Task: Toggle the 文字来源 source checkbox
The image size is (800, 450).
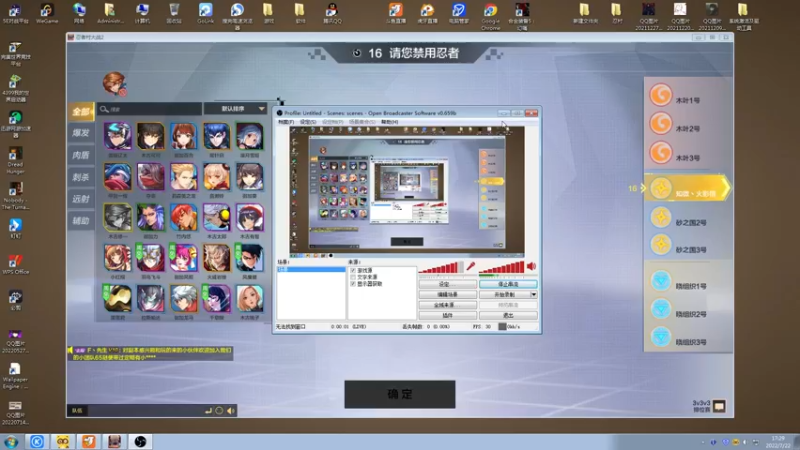Action: (x=353, y=277)
